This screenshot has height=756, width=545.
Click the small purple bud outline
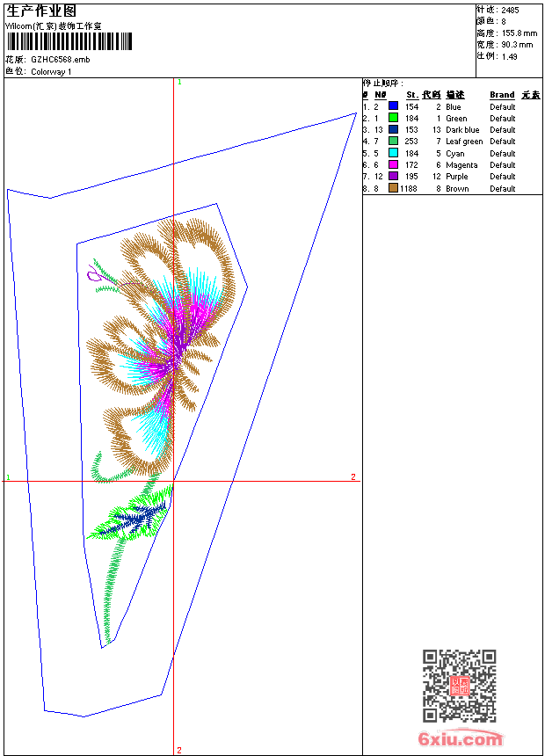point(94,275)
